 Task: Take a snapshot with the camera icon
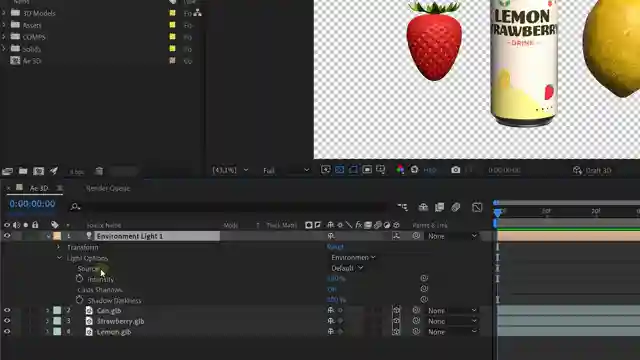456,170
